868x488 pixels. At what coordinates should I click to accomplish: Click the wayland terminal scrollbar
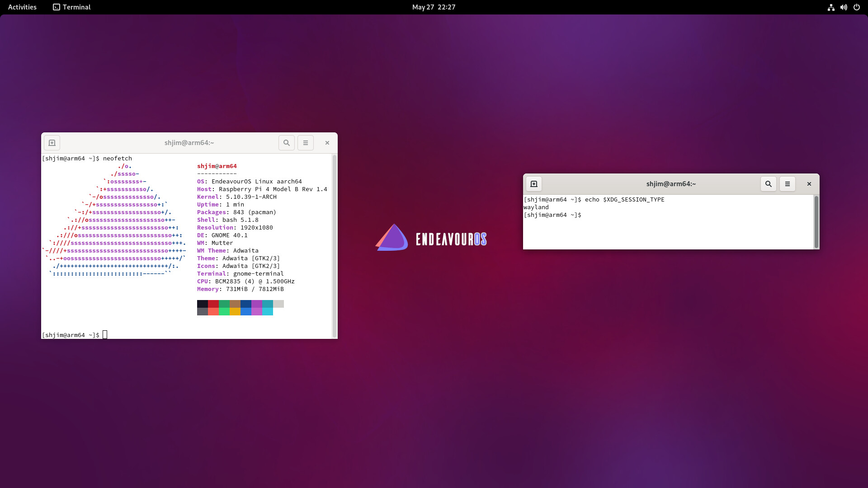[x=816, y=222]
